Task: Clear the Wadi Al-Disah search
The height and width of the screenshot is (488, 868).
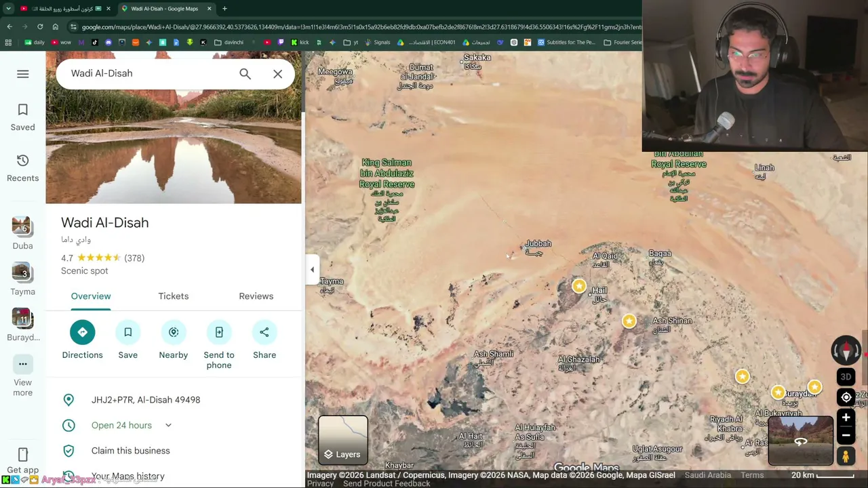Action: point(278,74)
